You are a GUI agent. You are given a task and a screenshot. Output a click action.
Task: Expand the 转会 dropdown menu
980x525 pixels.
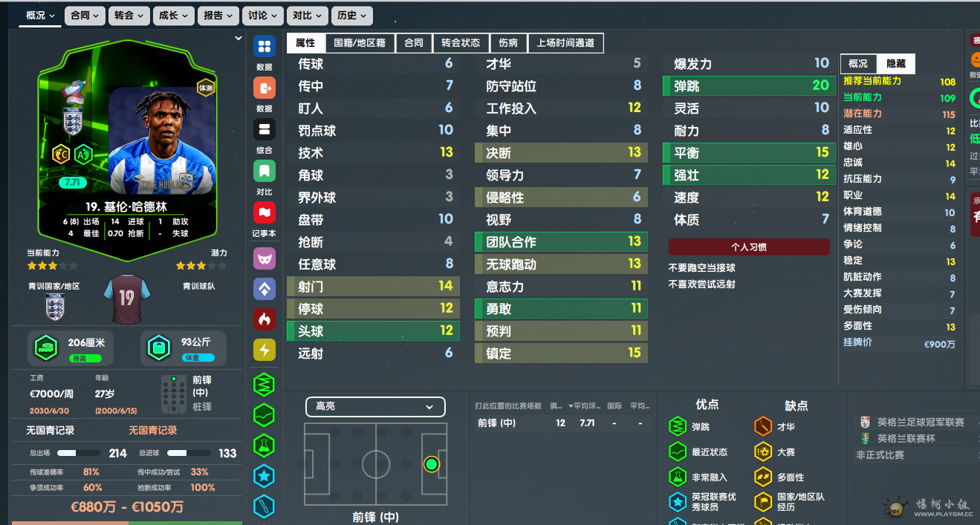click(129, 16)
